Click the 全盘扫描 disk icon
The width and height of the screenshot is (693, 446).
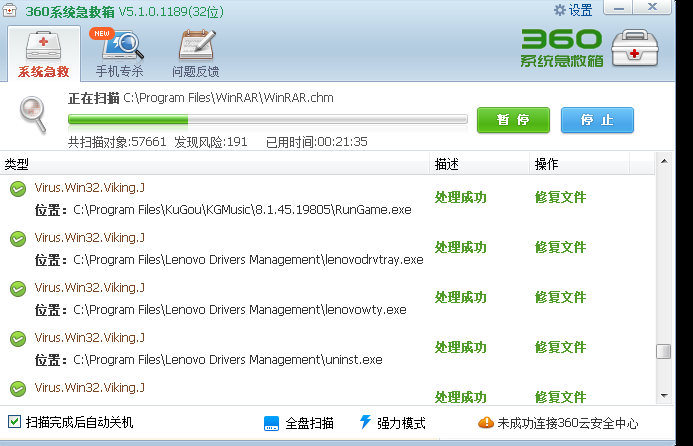271,423
